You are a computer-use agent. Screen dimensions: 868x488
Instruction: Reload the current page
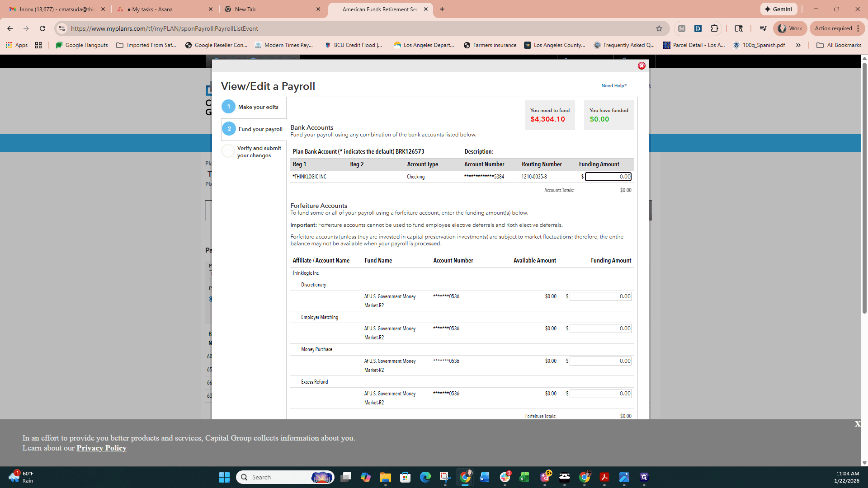(42, 28)
